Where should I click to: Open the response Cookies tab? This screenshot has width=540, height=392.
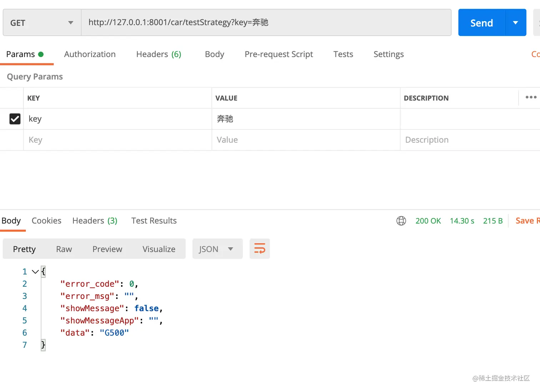[x=46, y=221]
